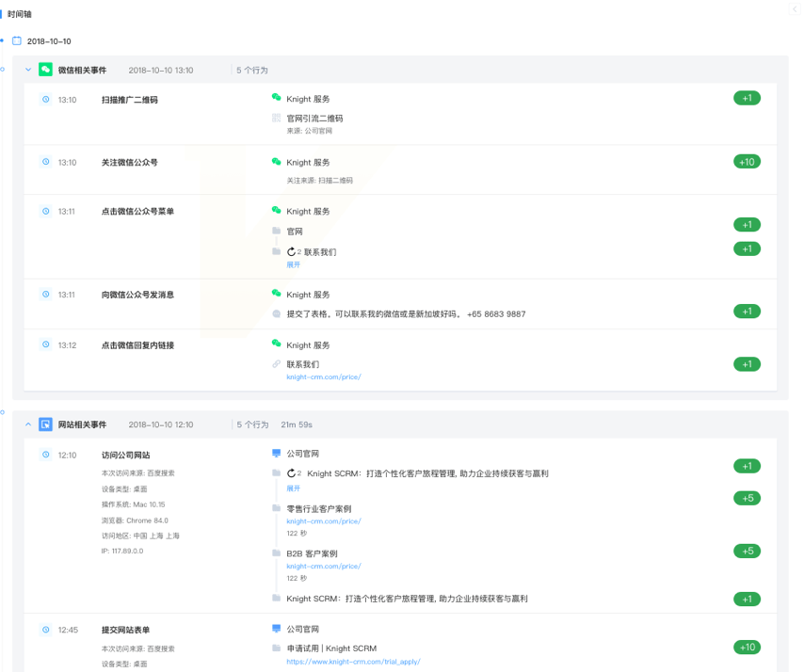Click the folder icon beside 联系我们 menu entry
This screenshot has width=804, height=672.
(277, 251)
